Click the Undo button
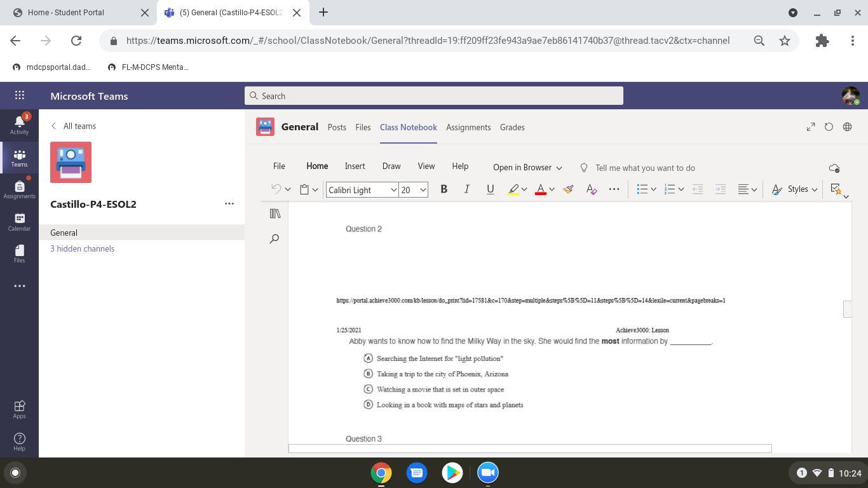 point(276,189)
